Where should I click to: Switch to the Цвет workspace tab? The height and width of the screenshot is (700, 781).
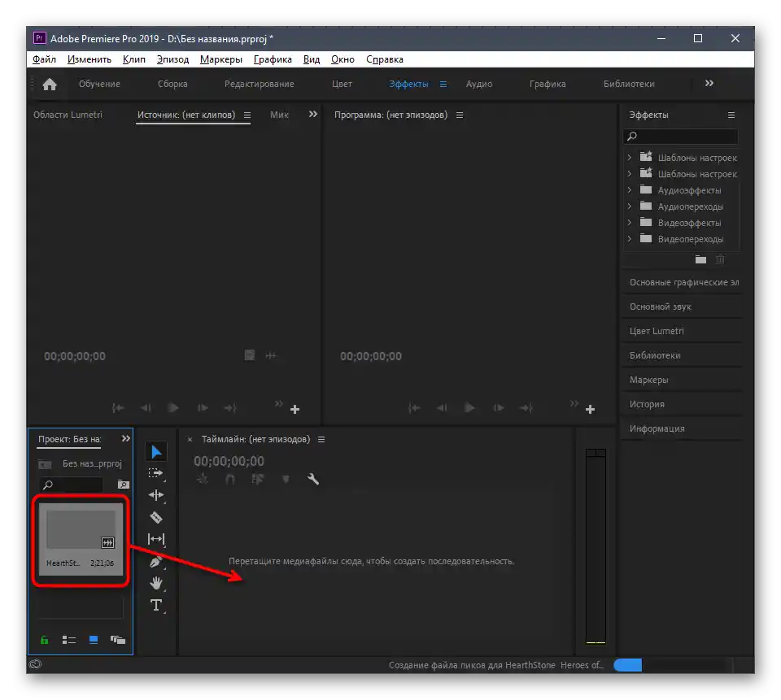[342, 84]
